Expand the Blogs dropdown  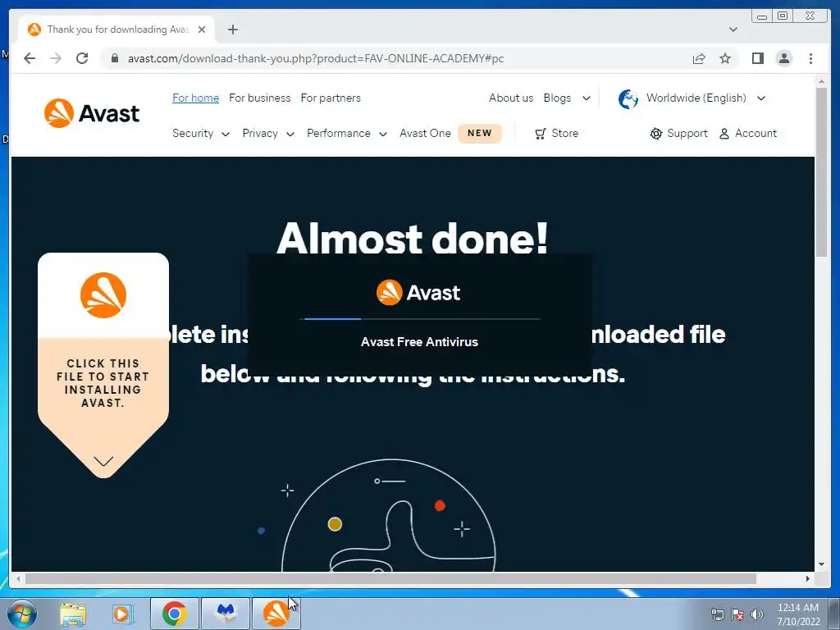567,98
